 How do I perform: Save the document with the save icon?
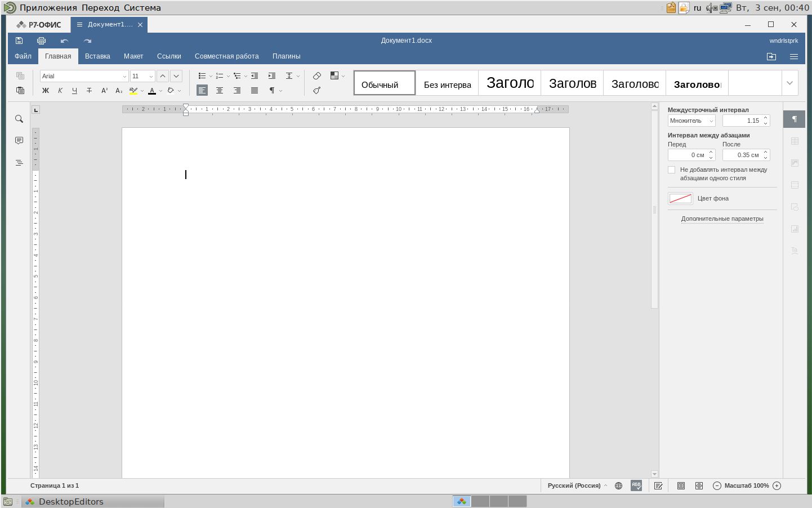(x=19, y=41)
